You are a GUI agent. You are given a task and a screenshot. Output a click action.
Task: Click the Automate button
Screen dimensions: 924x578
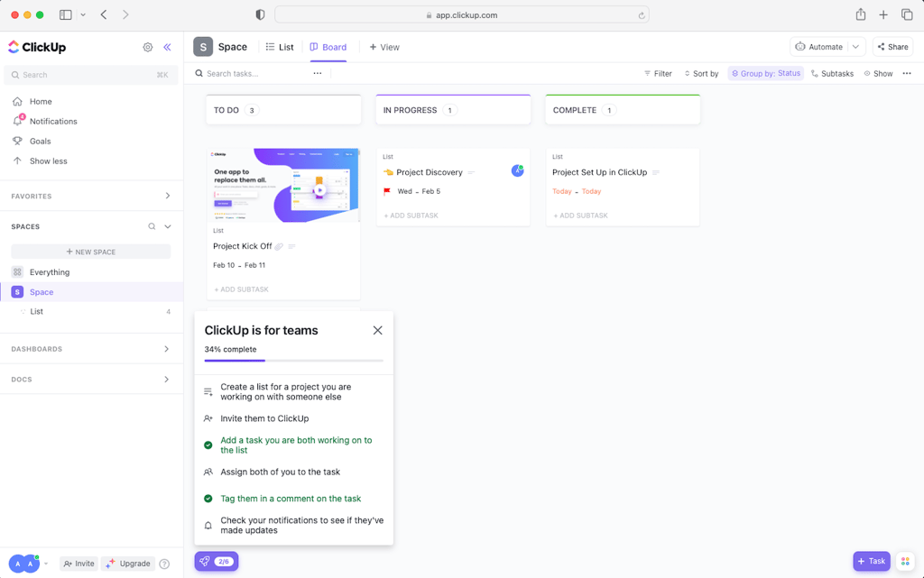pyautogui.click(x=818, y=47)
